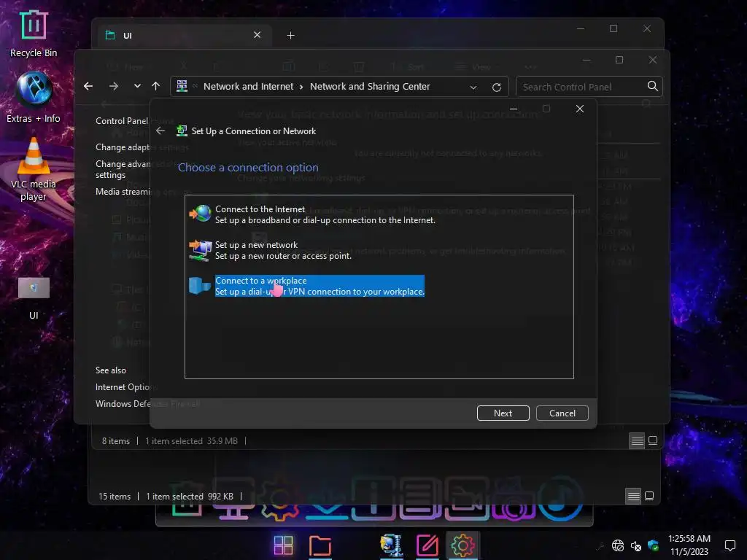Go forward in Control Panel navigation

[x=113, y=86]
